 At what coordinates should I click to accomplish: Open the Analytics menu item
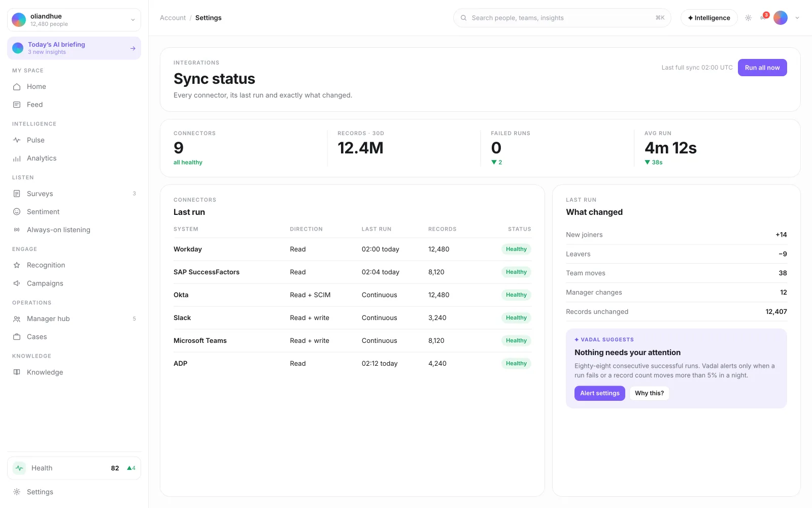click(74, 158)
